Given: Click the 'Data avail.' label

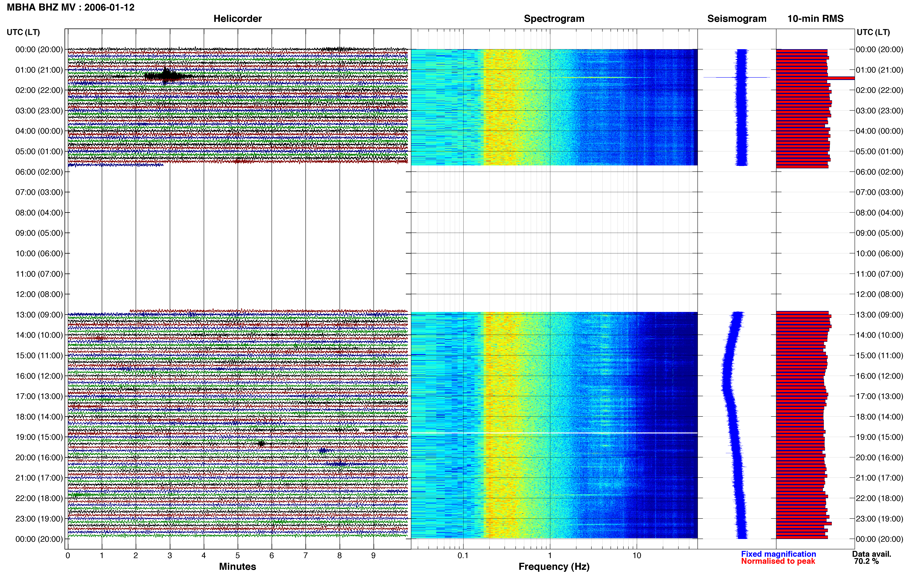Looking at the screenshot, I should coord(871,554).
